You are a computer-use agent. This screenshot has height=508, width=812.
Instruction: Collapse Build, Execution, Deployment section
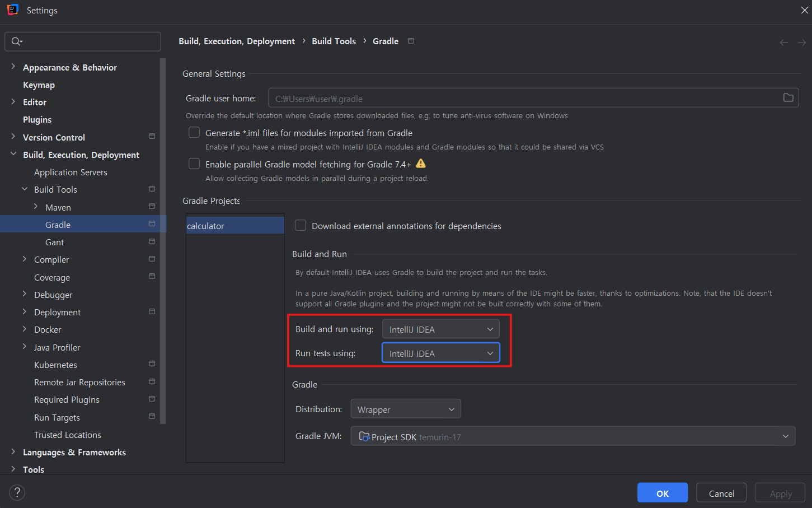coord(13,154)
